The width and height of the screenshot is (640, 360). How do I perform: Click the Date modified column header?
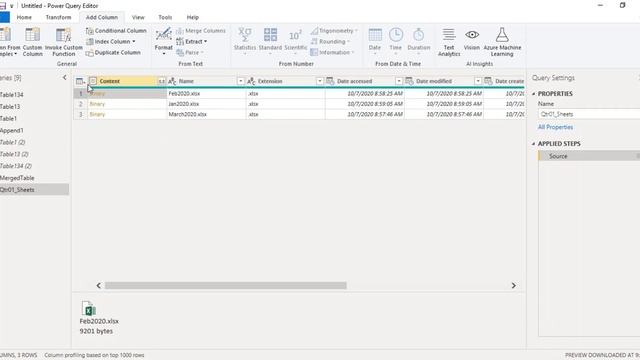tap(443, 81)
